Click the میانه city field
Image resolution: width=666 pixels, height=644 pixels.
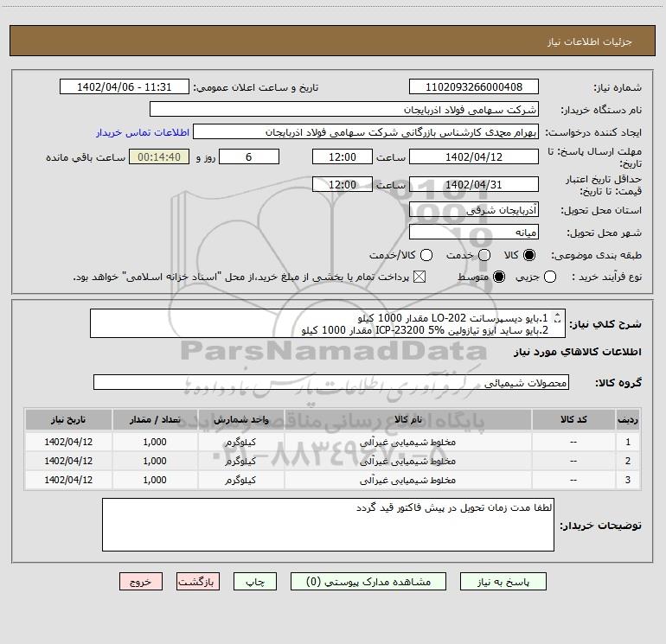click(474, 232)
